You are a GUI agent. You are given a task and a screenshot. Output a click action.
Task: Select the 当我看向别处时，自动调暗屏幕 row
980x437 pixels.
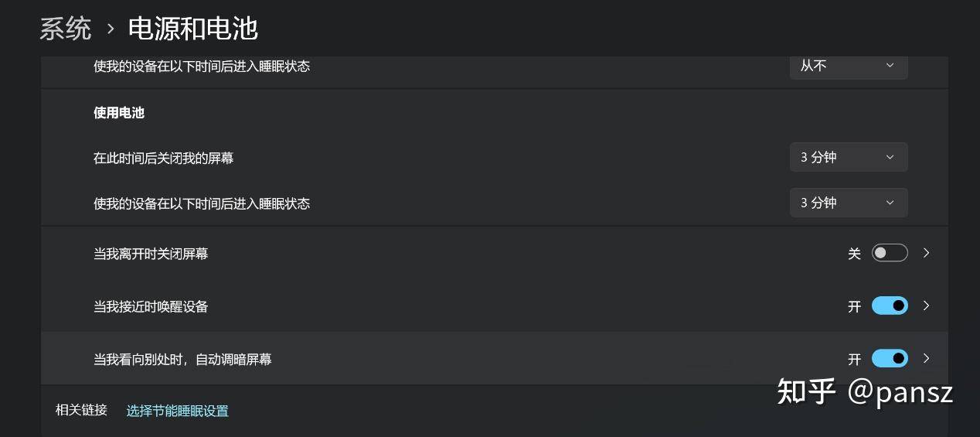(x=495, y=358)
